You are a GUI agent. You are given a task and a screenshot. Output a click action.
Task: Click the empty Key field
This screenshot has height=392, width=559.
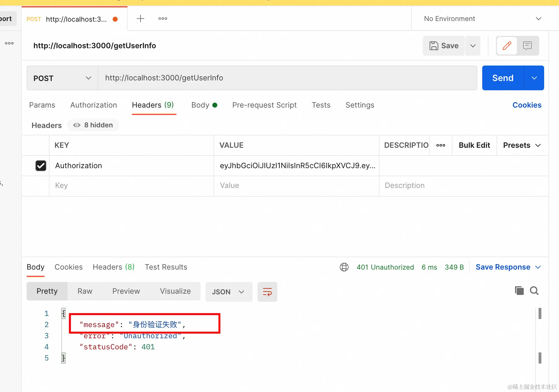point(132,185)
